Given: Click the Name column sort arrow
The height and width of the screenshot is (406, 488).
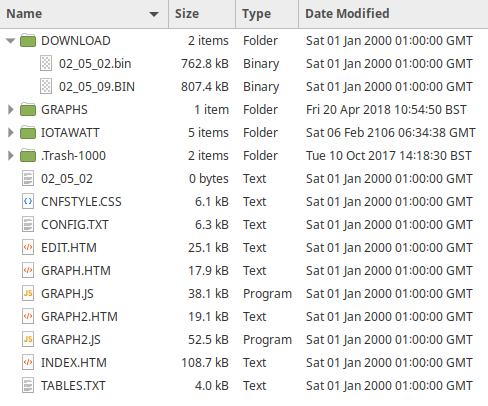Looking at the screenshot, I should coord(154,14).
